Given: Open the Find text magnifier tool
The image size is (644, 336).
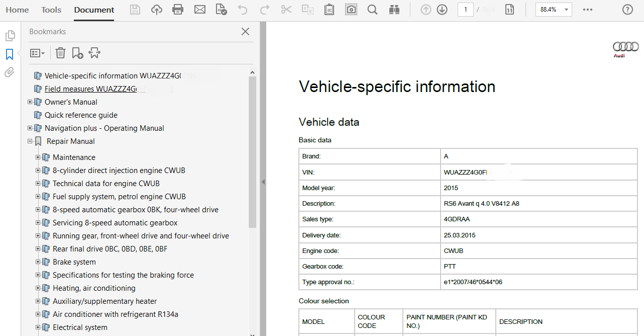Looking at the screenshot, I should click(372, 10).
